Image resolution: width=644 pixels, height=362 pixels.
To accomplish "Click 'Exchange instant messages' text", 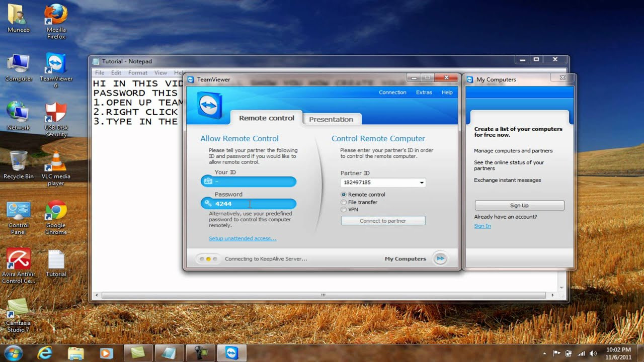I will coord(507,180).
